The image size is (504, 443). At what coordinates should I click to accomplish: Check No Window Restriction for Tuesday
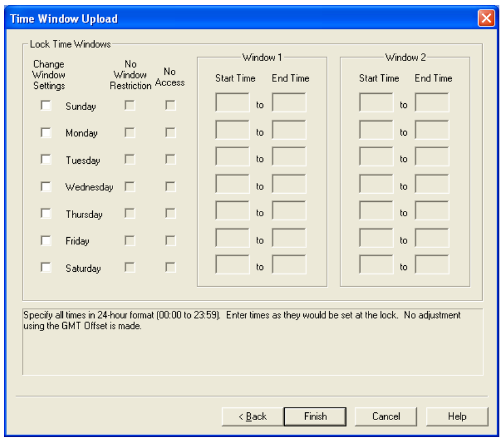coord(130,160)
